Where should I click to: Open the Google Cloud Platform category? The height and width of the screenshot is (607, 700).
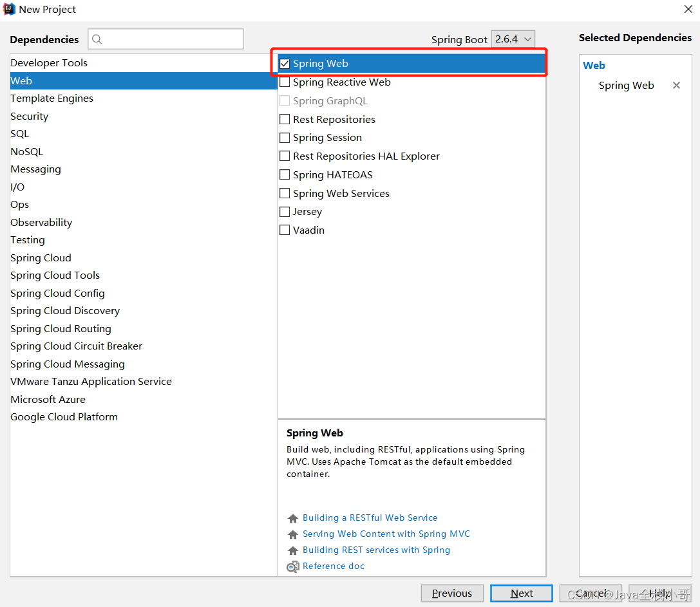(144, 417)
